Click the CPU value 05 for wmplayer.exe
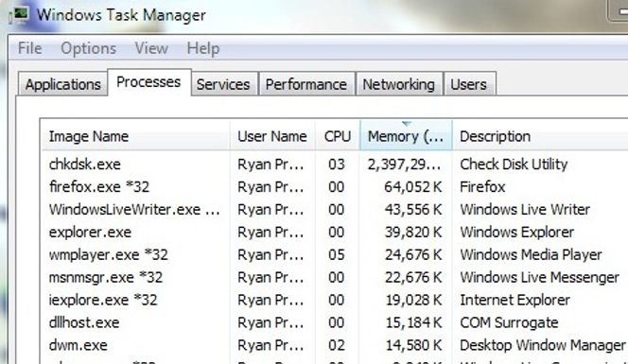 [x=337, y=254]
